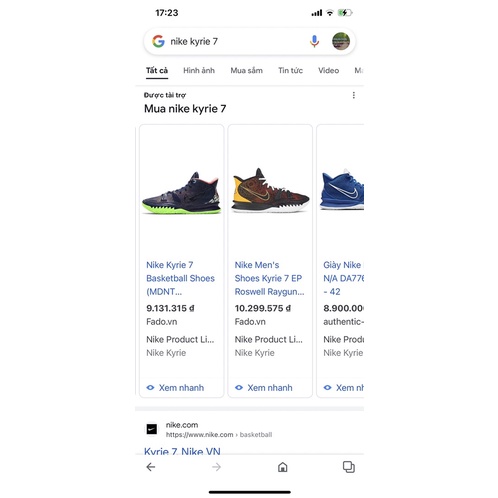498x498 pixels.
Task: Open the browser home page icon
Action: pos(283,467)
